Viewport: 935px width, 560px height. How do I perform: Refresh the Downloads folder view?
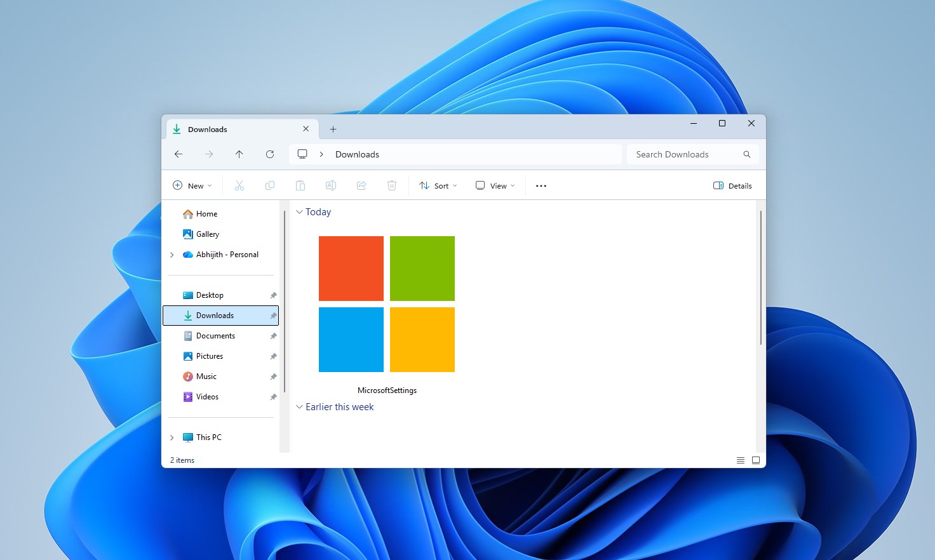[x=270, y=154]
